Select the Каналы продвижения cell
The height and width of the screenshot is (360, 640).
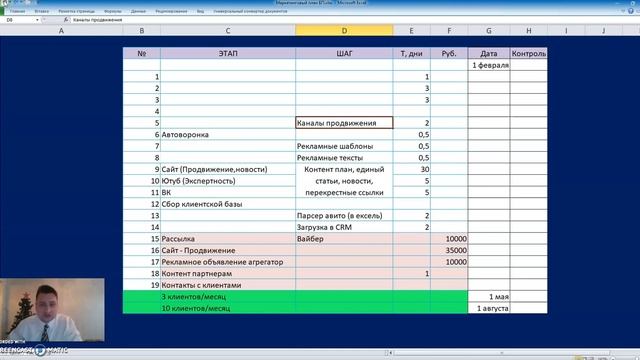344,123
